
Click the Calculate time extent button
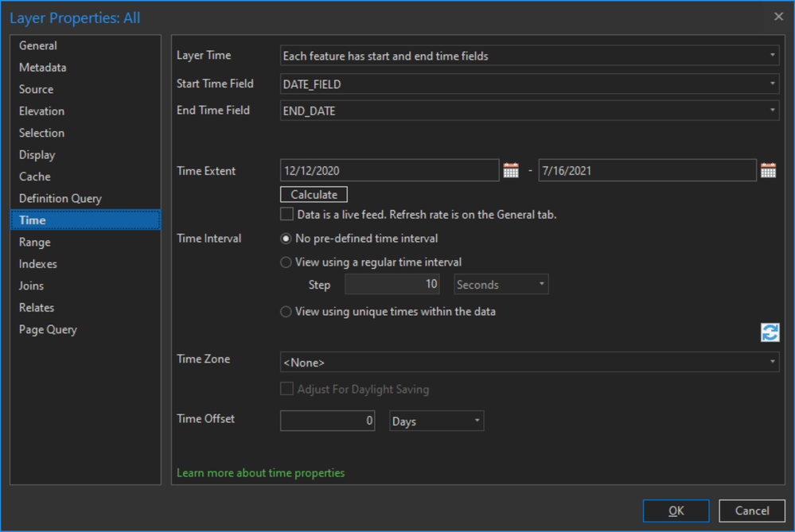click(x=314, y=195)
